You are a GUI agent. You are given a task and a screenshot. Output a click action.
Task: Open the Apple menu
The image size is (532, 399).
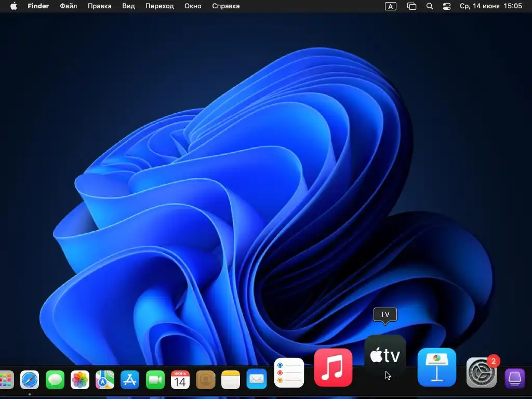[x=14, y=6]
